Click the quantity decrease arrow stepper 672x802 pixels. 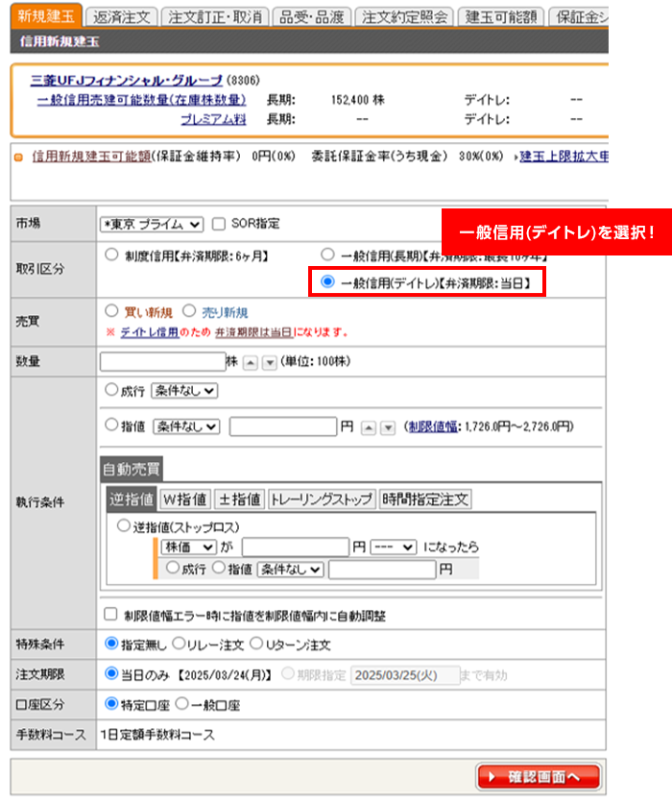(269, 362)
